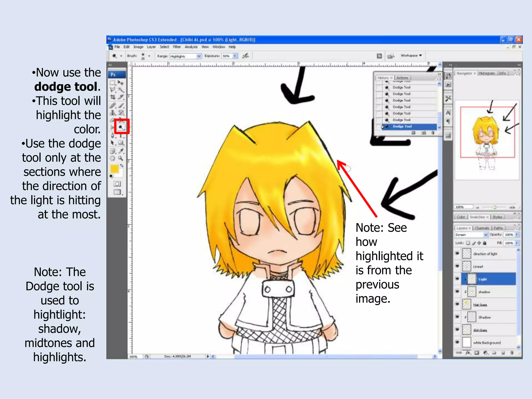Hide the direction of light layer
The height and width of the screenshot is (399, 532).
[x=457, y=254]
